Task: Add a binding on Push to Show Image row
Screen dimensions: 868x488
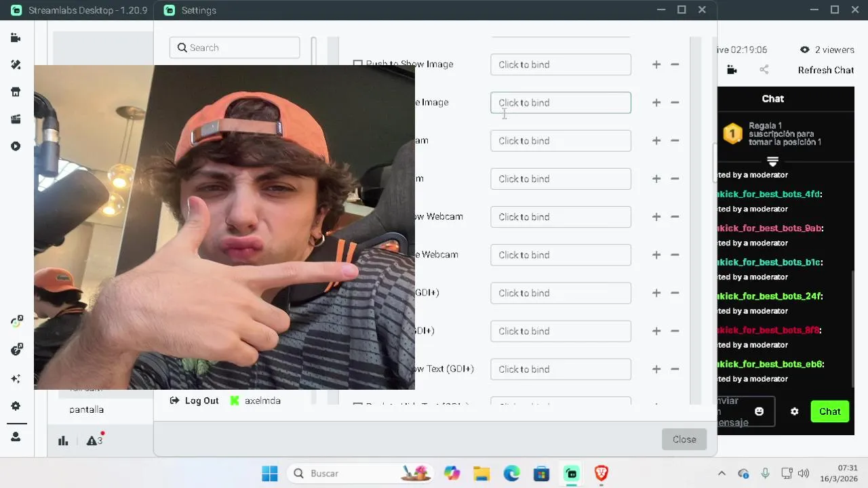Action: [656, 64]
